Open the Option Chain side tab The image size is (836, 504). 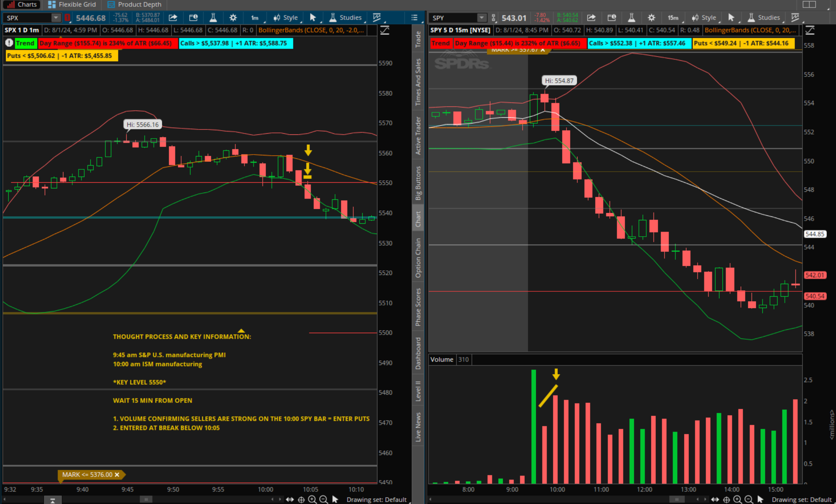click(418, 258)
